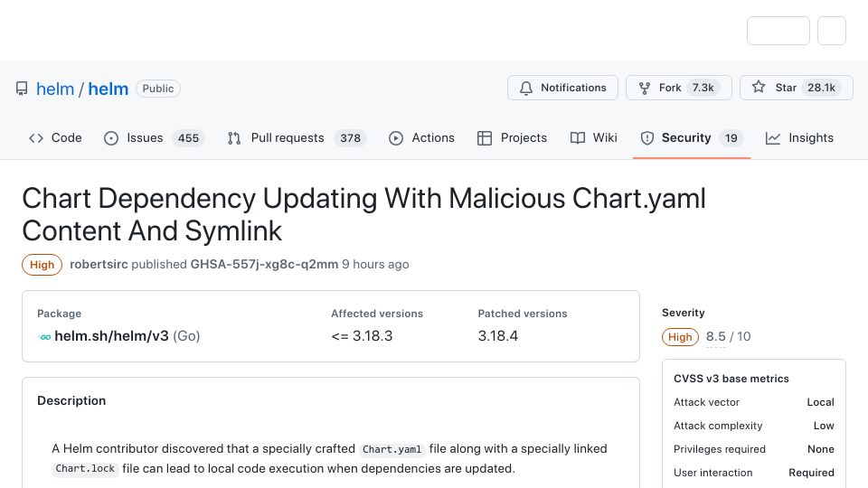View the 7.3k fork count
Viewport: 868px width, 488px height.
pyautogui.click(x=703, y=88)
